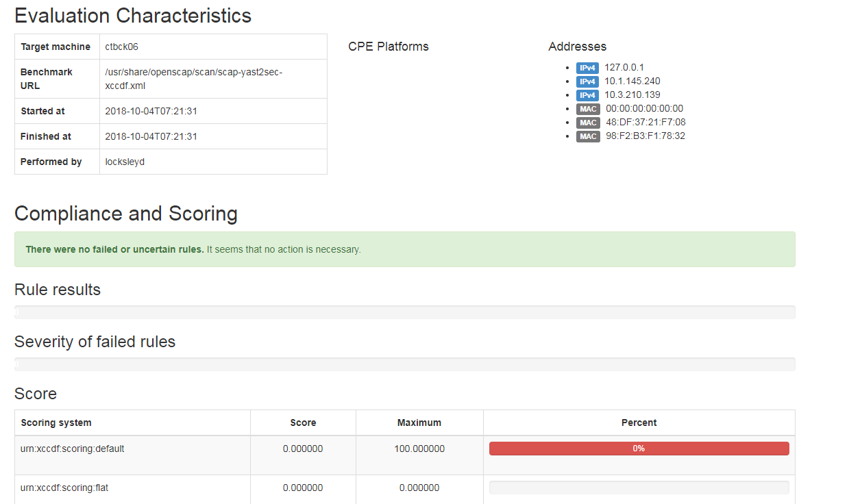This screenshot has height=504, width=849.
Task: Select the IPv4 badge for 10.1.145.240
Action: tap(587, 81)
